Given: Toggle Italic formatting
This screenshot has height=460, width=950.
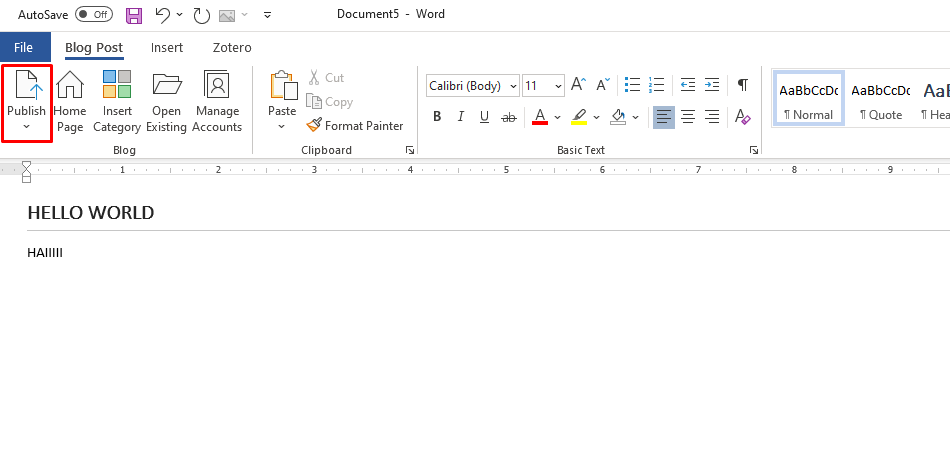Looking at the screenshot, I should (x=461, y=117).
